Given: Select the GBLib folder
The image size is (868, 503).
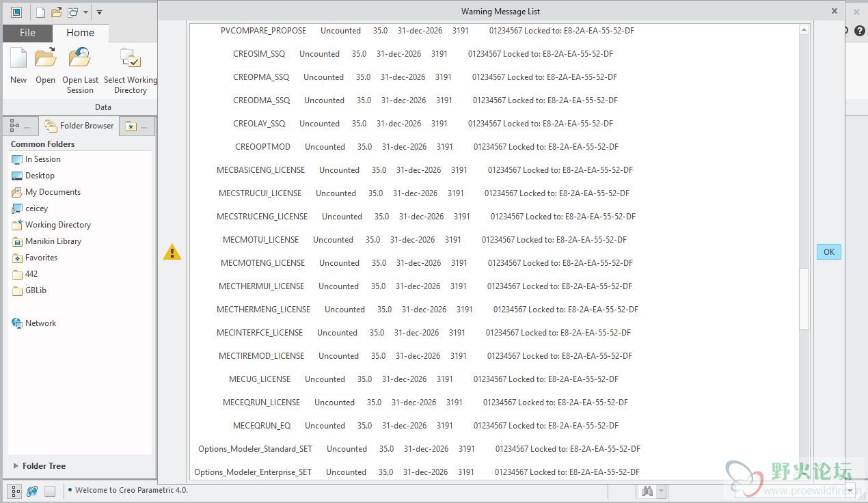Looking at the screenshot, I should (29, 290).
